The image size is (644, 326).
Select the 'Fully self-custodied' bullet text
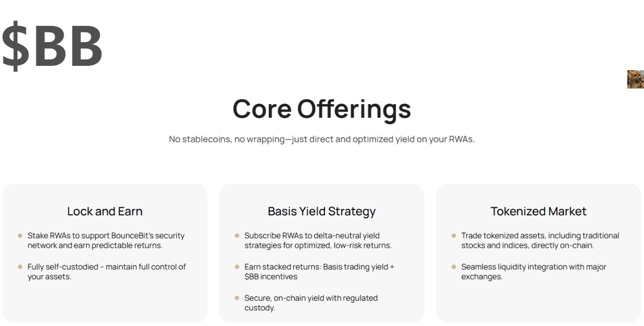pos(107,271)
